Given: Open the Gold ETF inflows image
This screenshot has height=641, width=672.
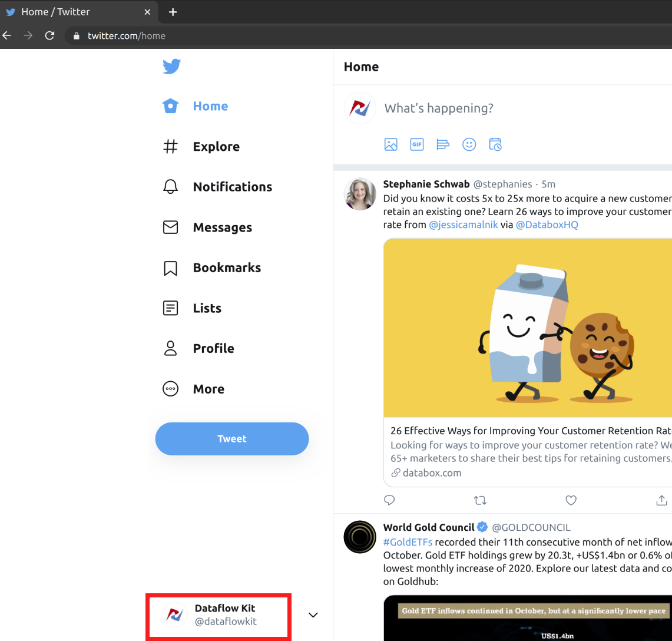Looking at the screenshot, I should (x=528, y=618).
